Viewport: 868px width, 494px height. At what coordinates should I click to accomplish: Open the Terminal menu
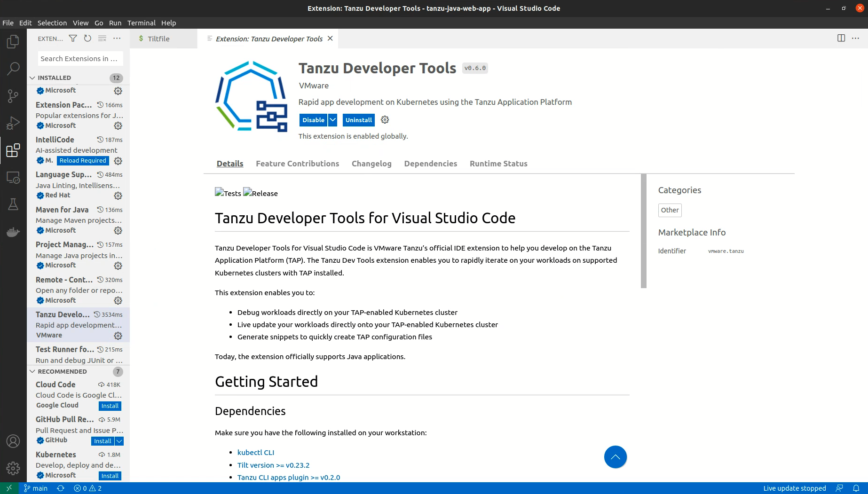click(x=141, y=23)
